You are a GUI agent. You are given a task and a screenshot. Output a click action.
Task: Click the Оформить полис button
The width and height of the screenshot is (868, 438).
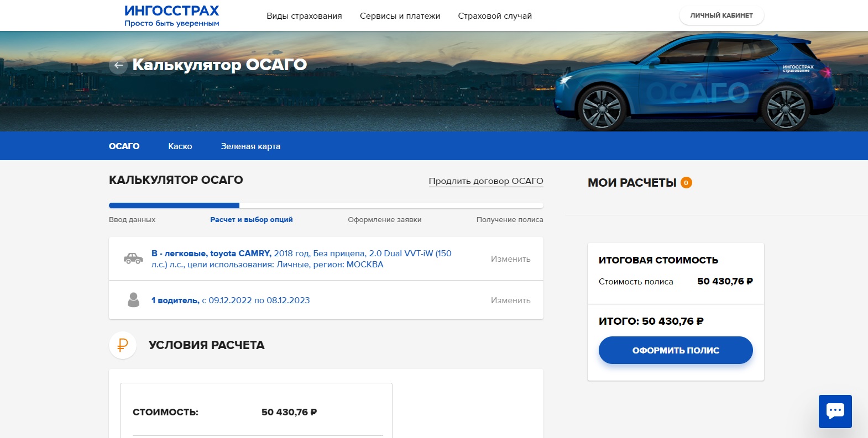click(x=676, y=350)
